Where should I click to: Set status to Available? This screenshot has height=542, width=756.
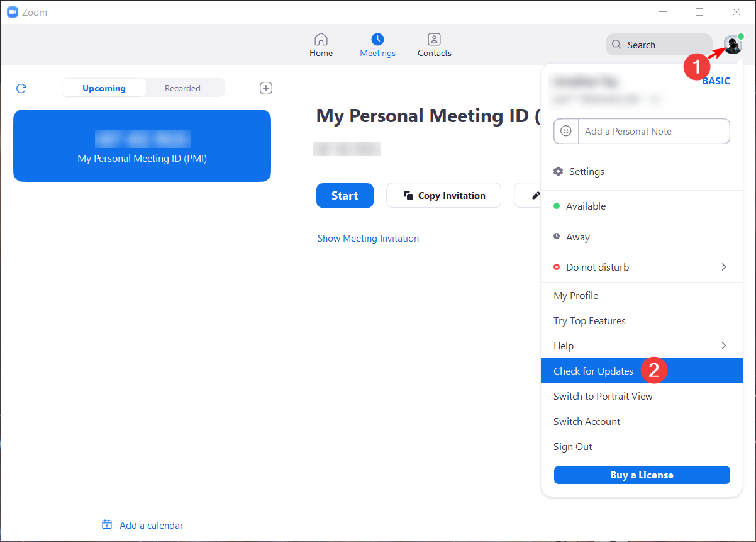pyautogui.click(x=642, y=206)
